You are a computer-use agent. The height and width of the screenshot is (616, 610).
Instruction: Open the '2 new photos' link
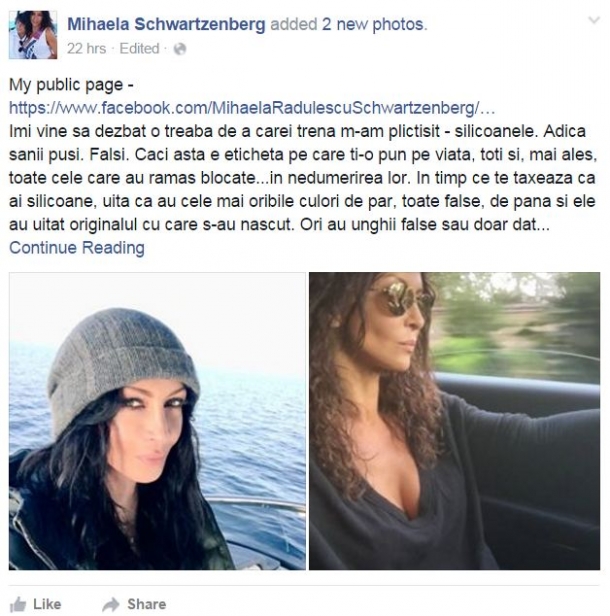pyautogui.click(x=373, y=24)
